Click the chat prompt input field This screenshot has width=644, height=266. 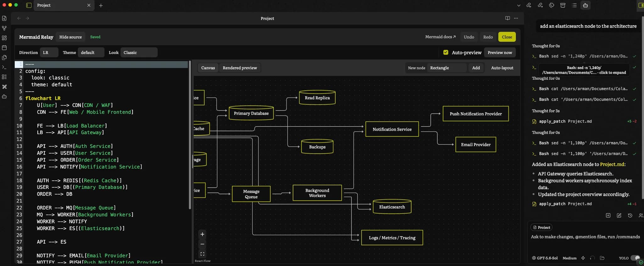click(585, 237)
